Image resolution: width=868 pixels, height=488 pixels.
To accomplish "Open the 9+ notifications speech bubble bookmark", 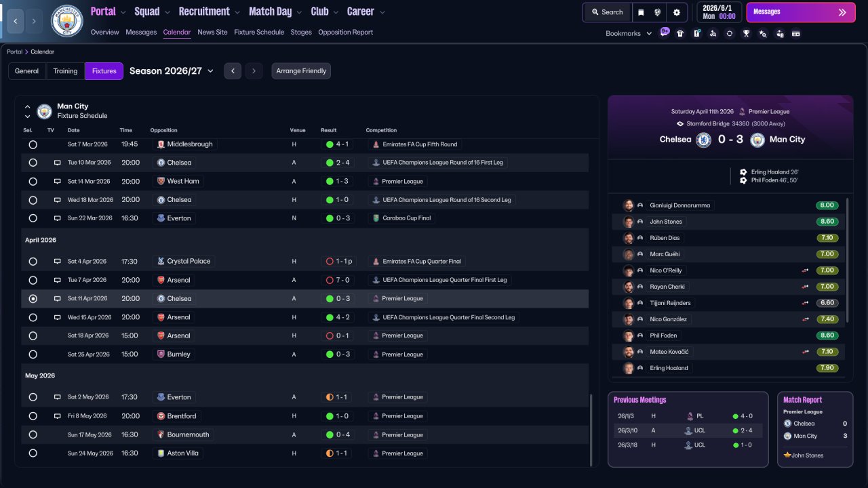I will point(665,33).
